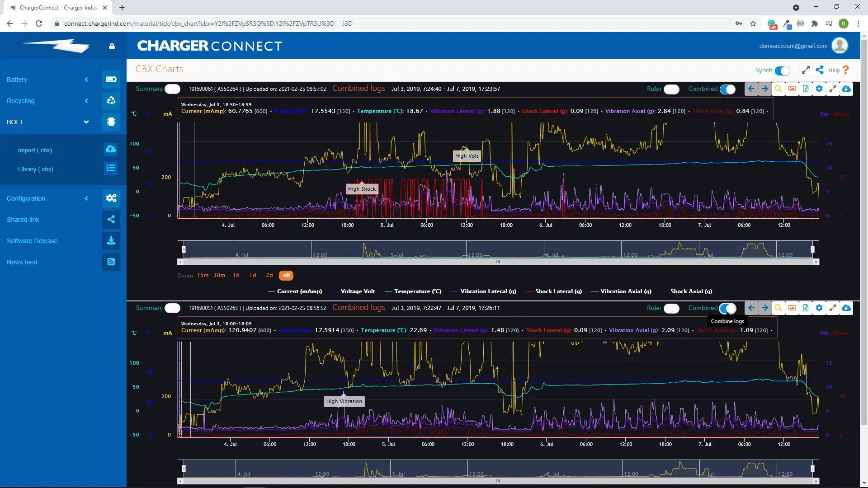Click the lock icon in the header
Viewport: 868px width, 488px height.
[112, 46]
